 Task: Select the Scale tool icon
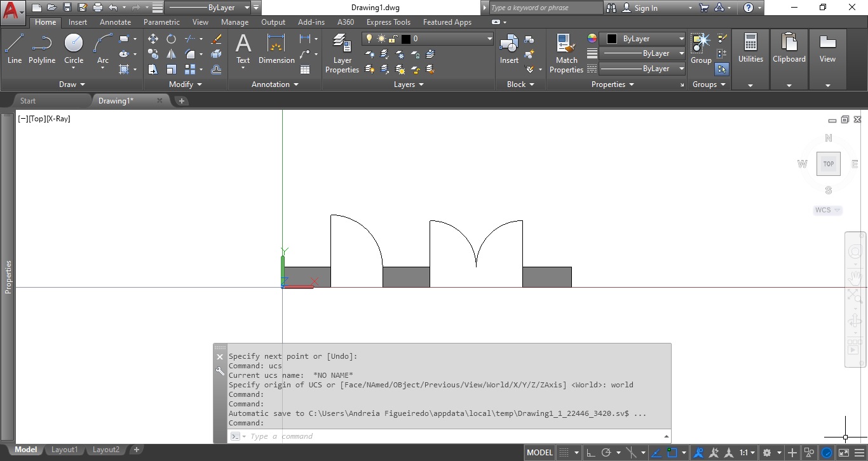click(x=171, y=69)
